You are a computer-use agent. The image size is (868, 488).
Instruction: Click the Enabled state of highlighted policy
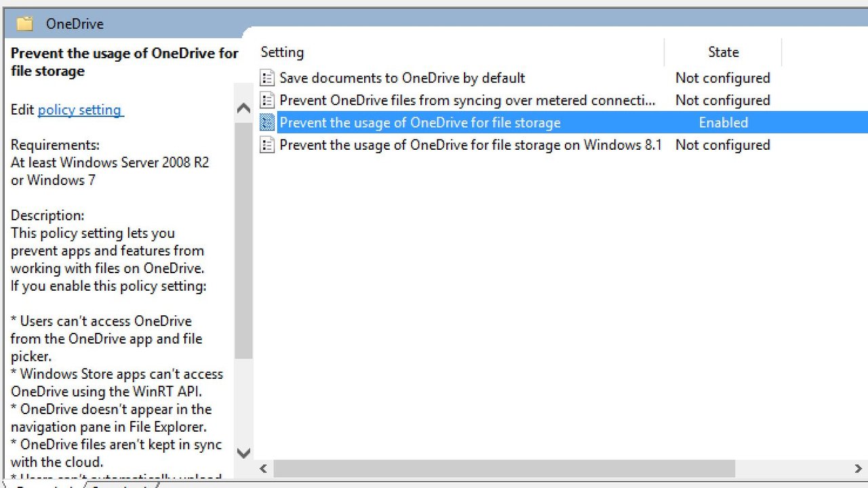pyautogui.click(x=723, y=123)
